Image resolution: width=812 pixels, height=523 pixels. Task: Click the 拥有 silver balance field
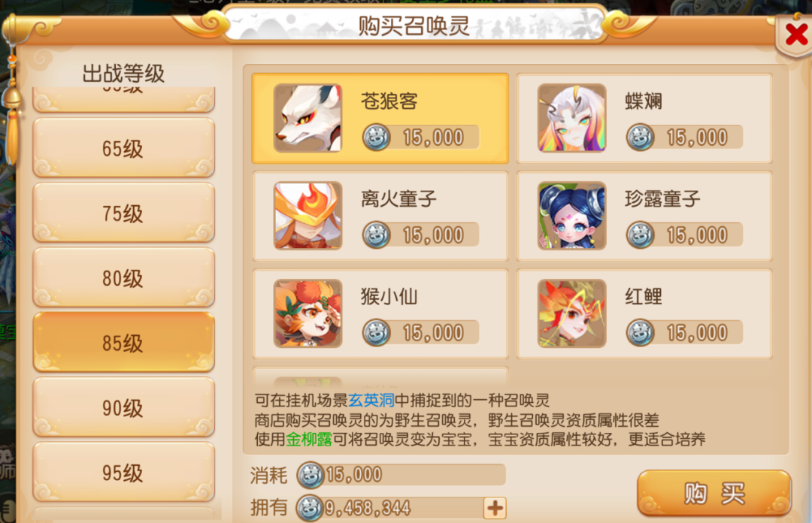click(401, 508)
